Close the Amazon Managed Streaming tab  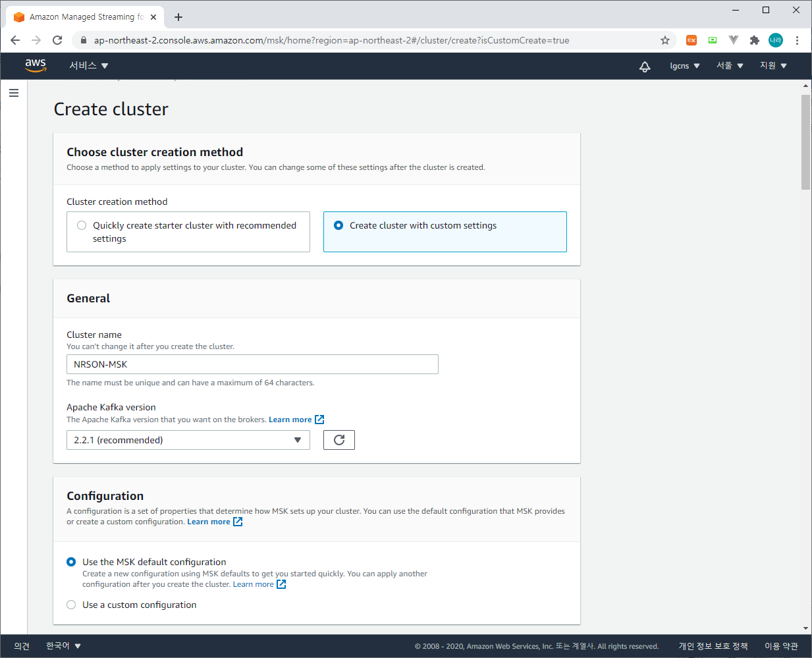153,17
